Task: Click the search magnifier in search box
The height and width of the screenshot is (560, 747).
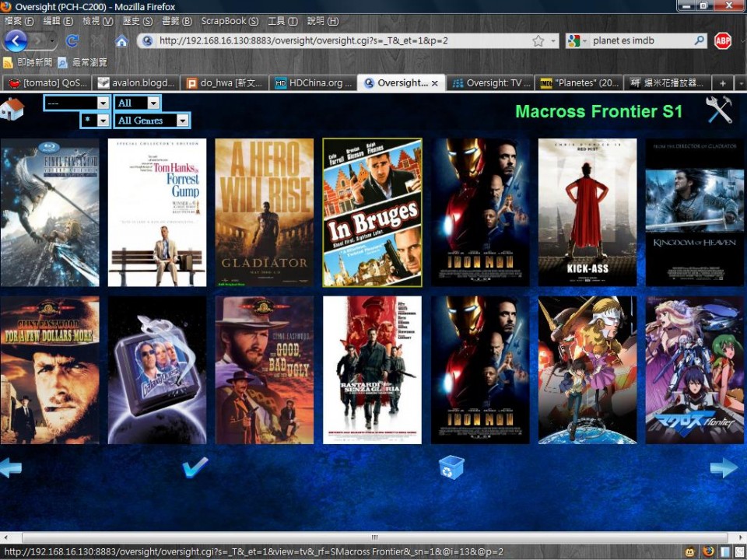Action: point(699,40)
